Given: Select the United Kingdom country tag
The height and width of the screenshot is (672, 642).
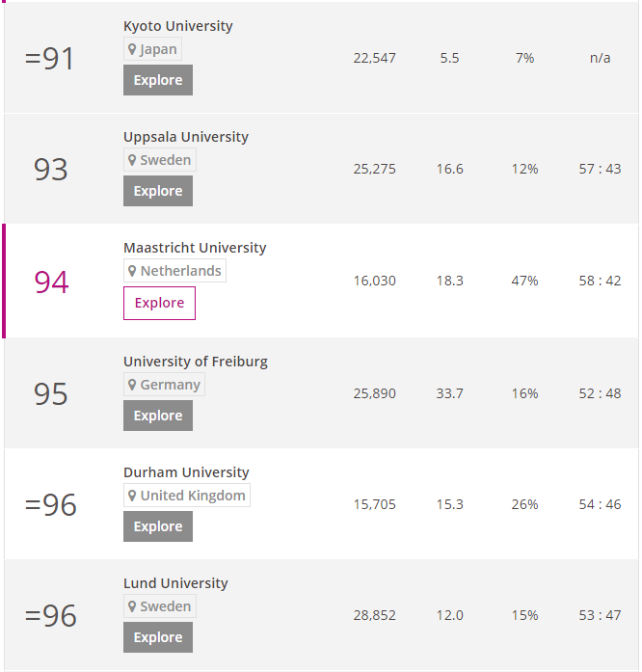Looking at the screenshot, I should click(187, 496).
